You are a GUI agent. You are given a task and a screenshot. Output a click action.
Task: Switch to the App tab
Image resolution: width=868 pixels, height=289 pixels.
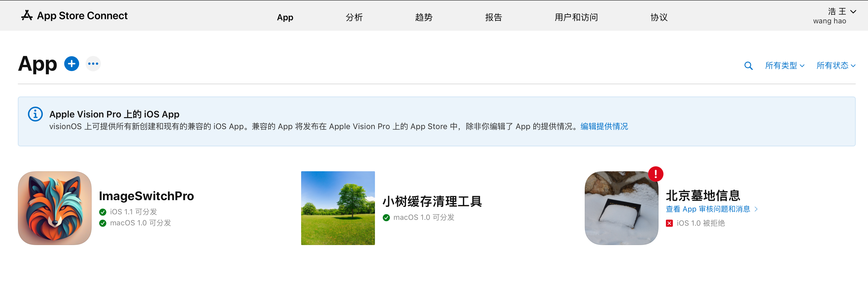coord(285,17)
